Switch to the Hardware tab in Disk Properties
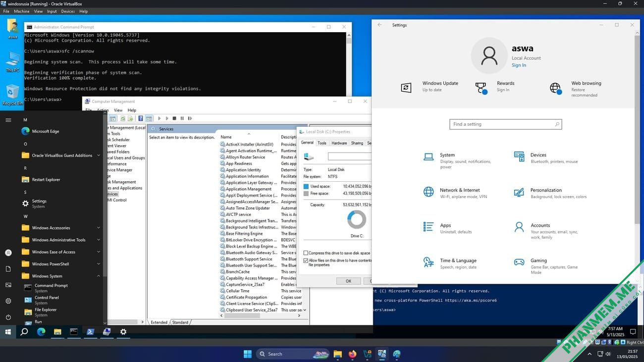 (x=339, y=143)
